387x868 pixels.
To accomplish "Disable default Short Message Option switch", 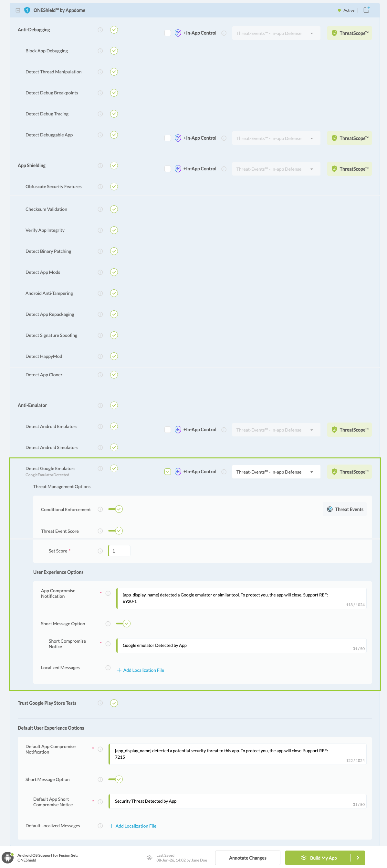I will [x=116, y=779].
